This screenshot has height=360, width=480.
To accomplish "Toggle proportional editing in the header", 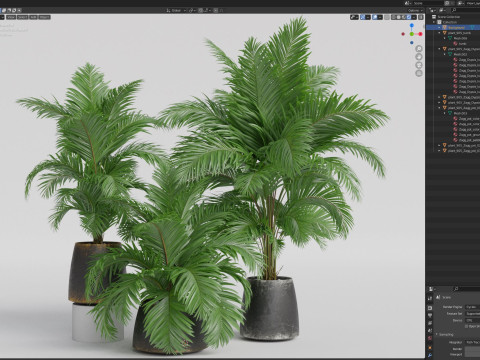I will (216, 10).
